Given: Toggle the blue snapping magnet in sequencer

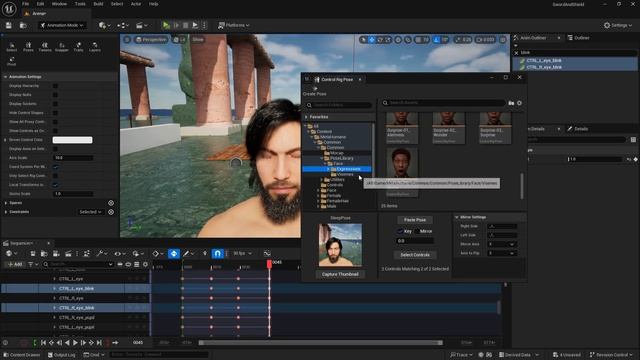Looking at the screenshot, I should point(217,253).
